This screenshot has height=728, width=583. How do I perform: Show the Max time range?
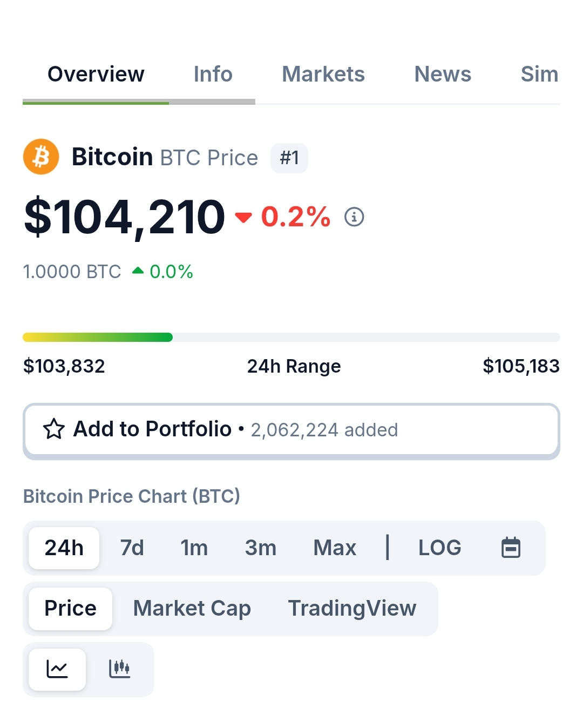point(335,548)
